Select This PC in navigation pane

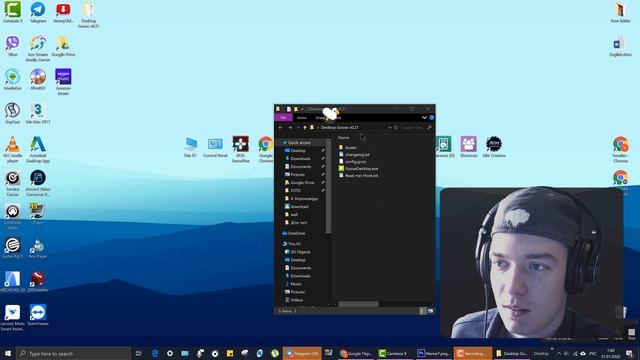click(292, 244)
